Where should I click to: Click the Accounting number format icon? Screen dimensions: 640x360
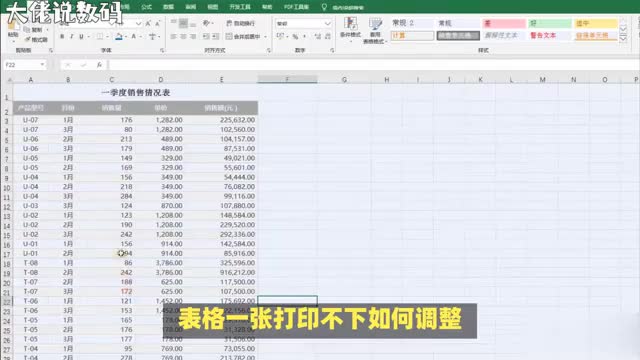(280, 36)
